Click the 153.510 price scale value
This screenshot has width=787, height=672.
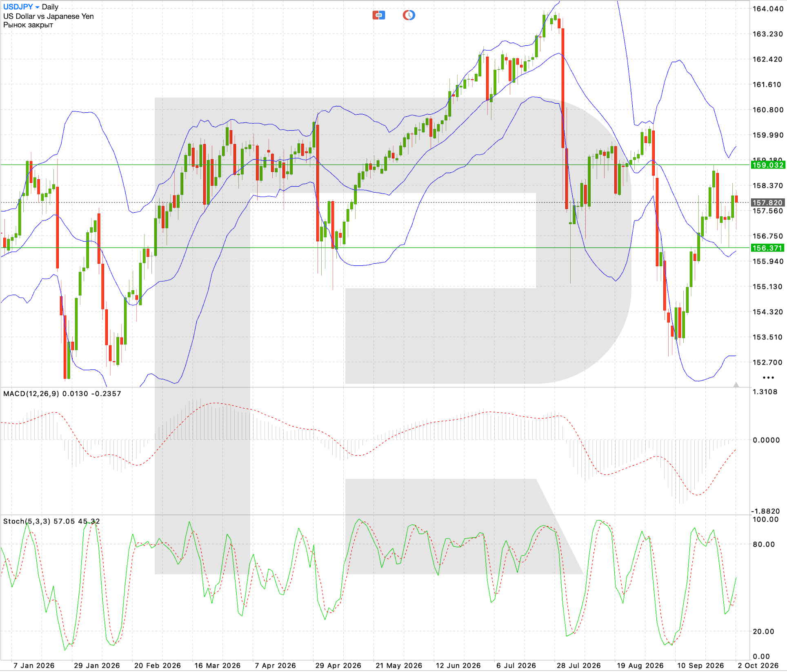768,337
